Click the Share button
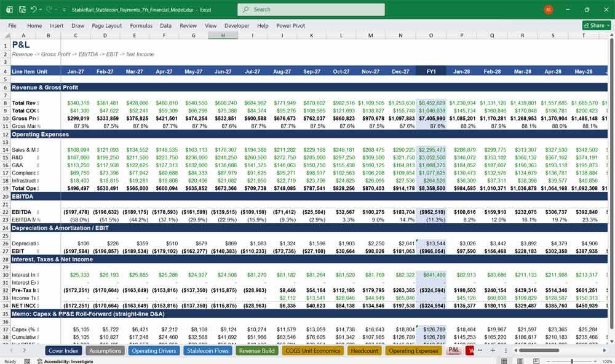The height and width of the screenshot is (364, 615). 596,25
